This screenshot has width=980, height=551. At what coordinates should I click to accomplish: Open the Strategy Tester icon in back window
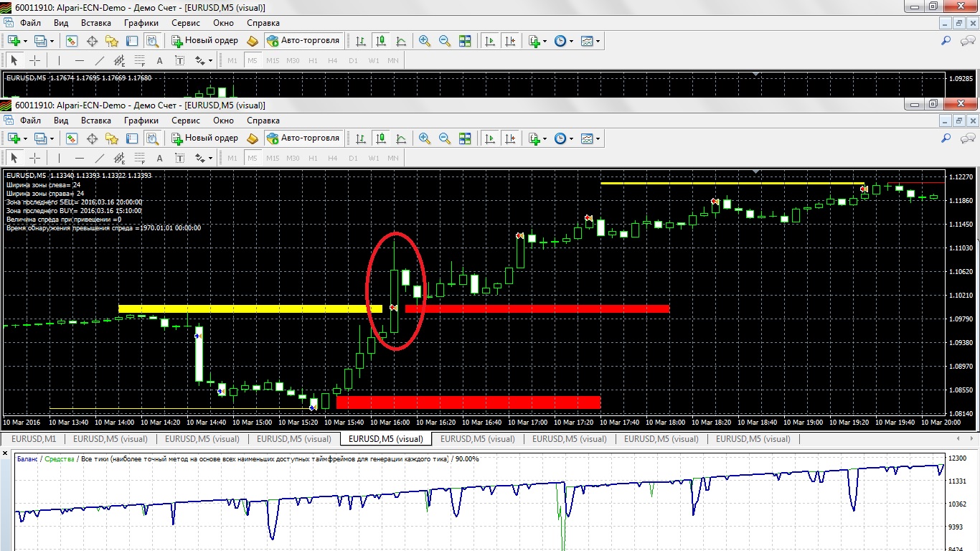tap(152, 41)
